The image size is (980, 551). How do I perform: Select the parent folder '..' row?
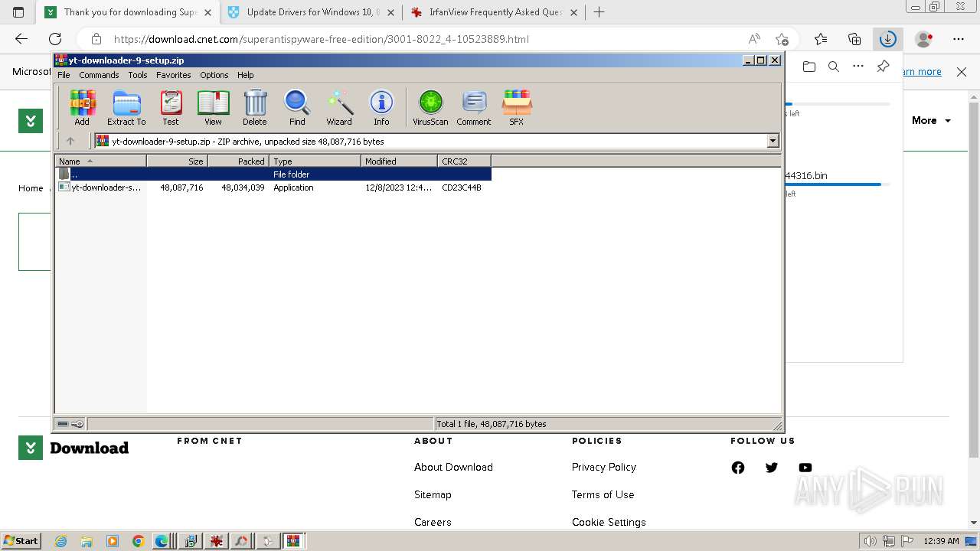coord(273,174)
